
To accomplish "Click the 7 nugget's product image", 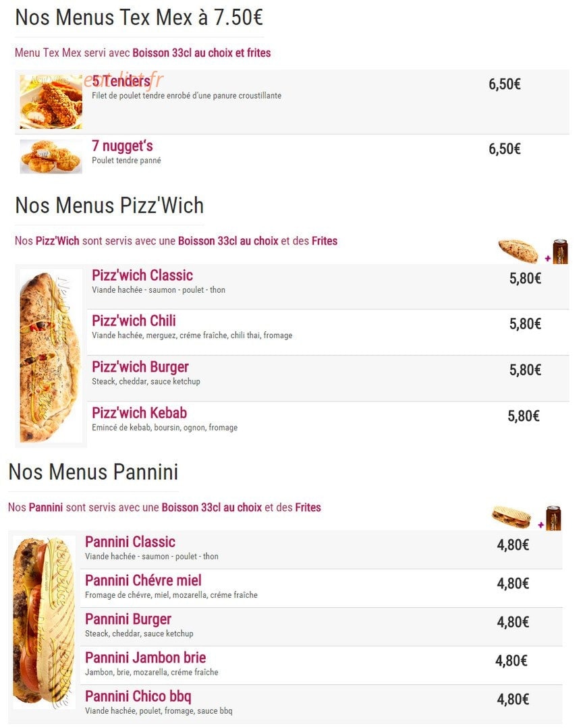I will [51, 157].
